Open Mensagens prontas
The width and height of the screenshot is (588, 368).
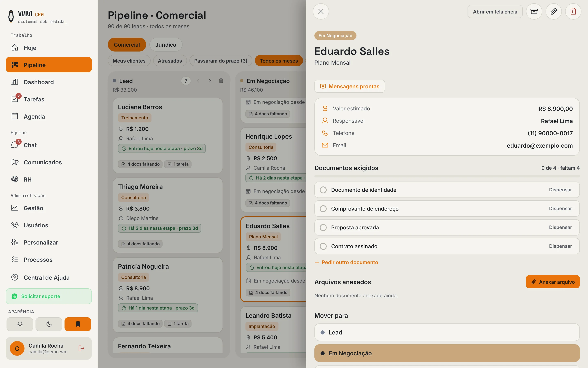[x=350, y=86]
